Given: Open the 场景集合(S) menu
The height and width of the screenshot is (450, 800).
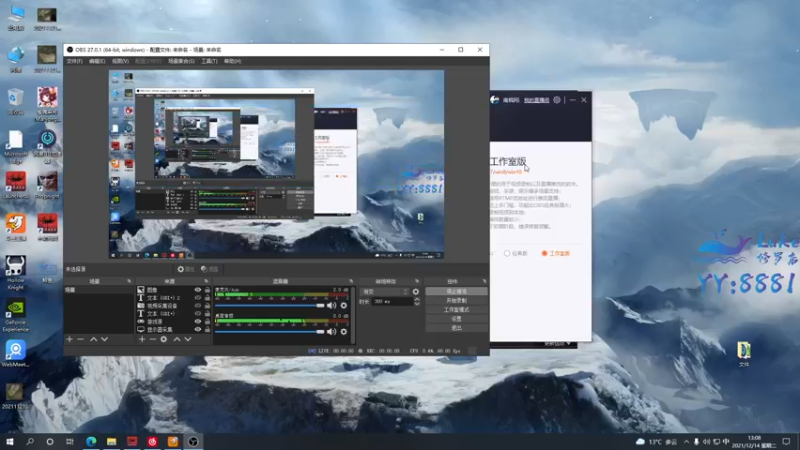Looking at the screenshot, I should [x=181, y=61].
